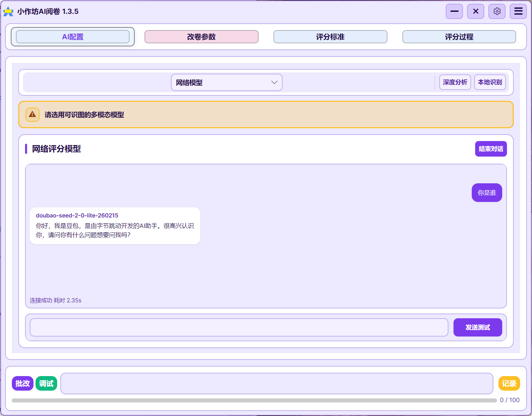
Task: Click the warning triangle icon
Action: (x=32, y=115)
